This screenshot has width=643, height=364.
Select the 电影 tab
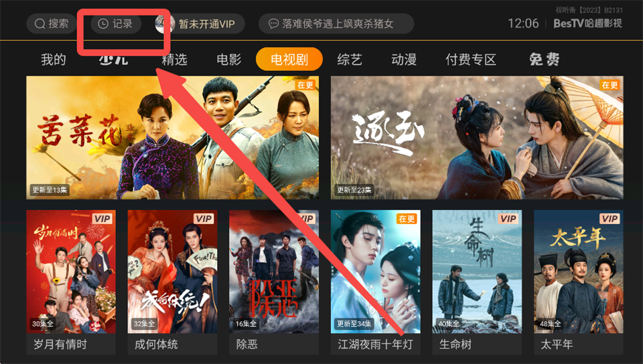229,60
